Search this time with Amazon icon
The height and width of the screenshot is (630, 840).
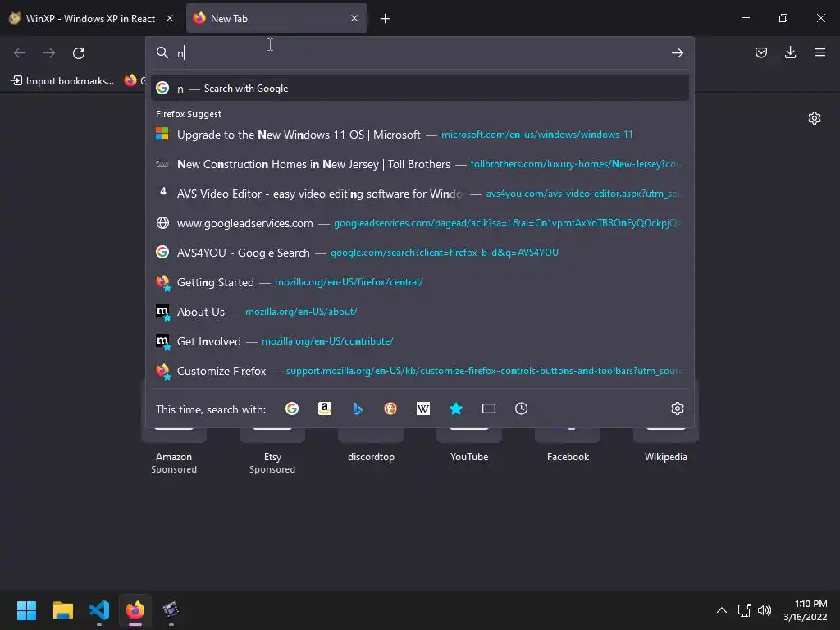[325, 409]
